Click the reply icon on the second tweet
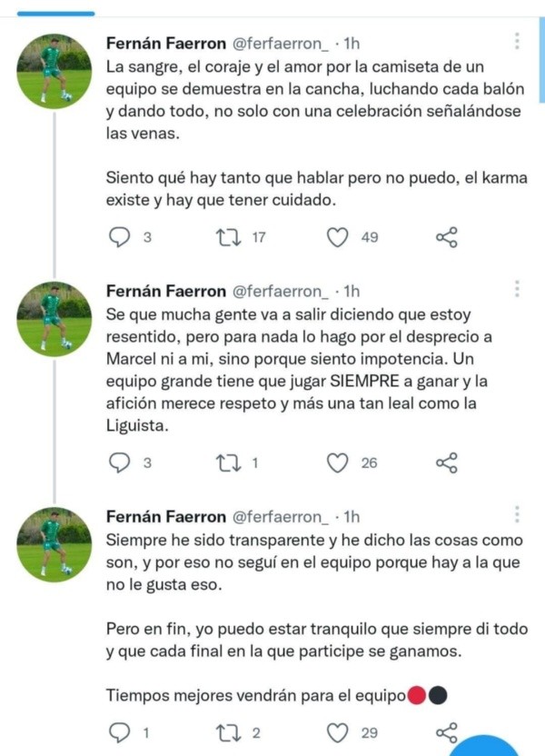Screen dimensions: 545x756 [119, 463]
